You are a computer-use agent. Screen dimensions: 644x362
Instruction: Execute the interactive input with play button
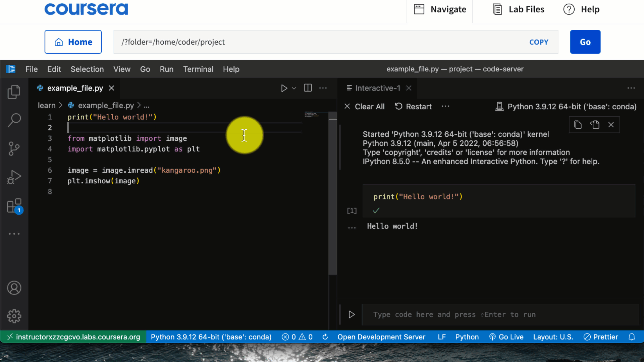pyautogui.click(x=352, y=314)
